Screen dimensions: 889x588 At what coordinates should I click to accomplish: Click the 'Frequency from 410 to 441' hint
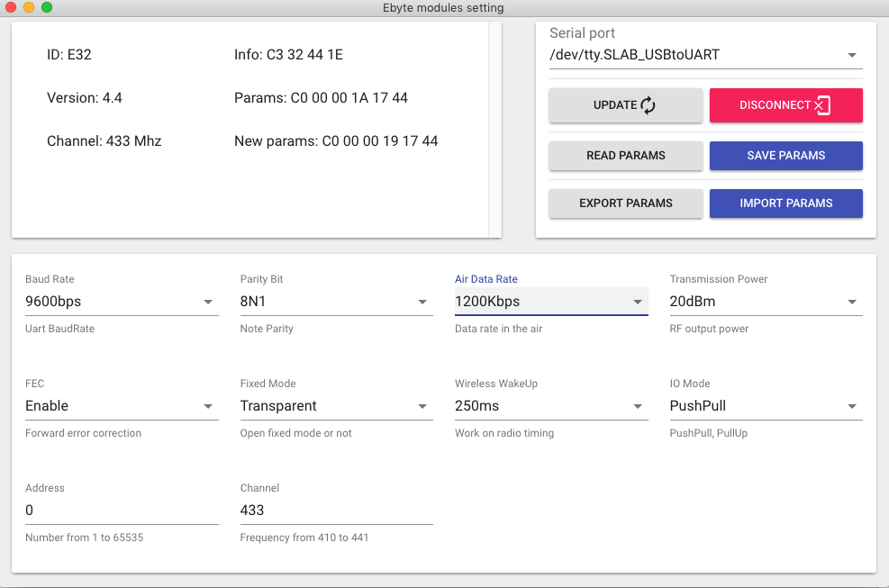[304, 538]
